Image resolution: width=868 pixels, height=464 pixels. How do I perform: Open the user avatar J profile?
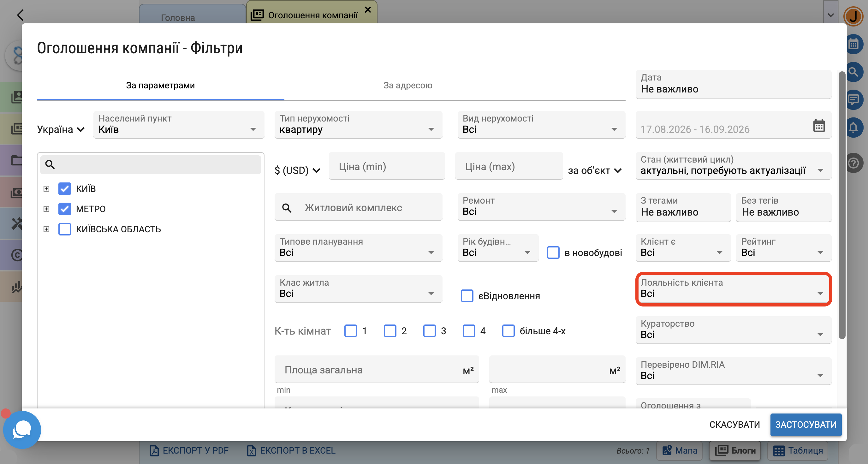(853, 16)
